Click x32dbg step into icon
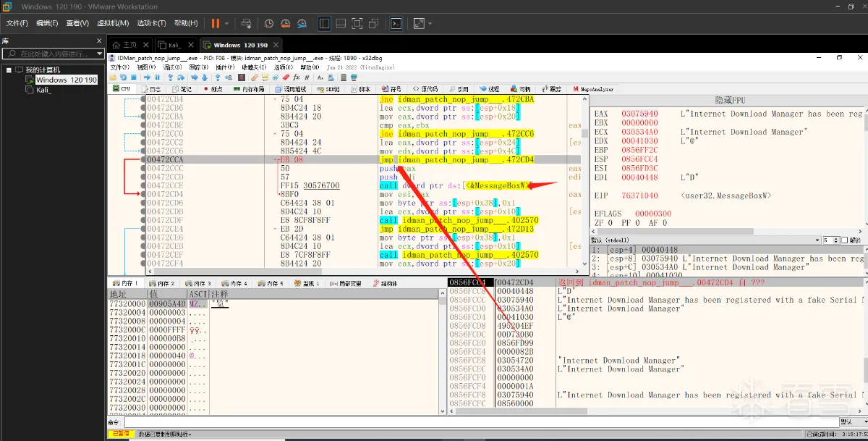Image resolution: width=868 pixels, height=441 pixels. [x=171, y=77]
